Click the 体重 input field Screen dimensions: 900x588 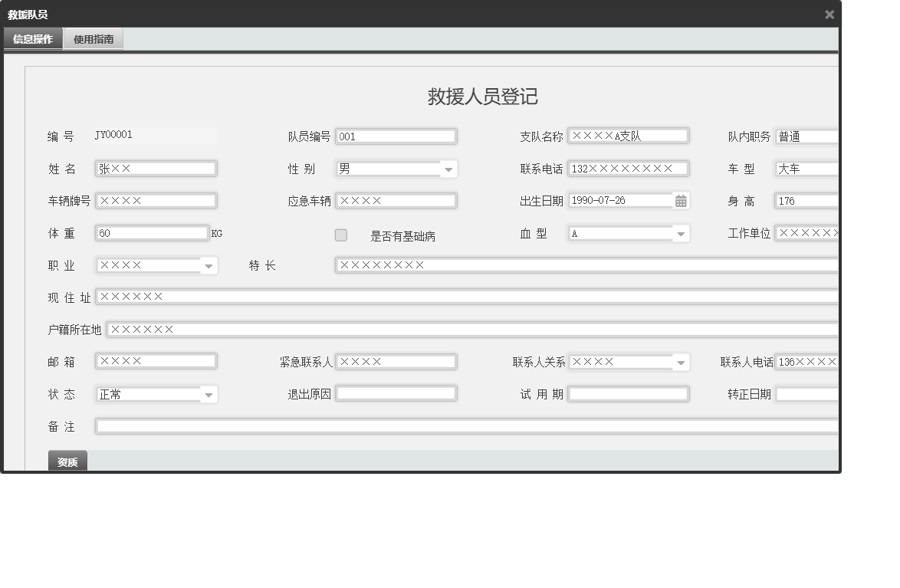(152, 232)
